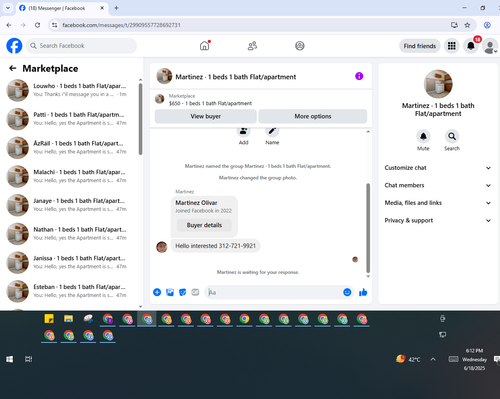This screenshot has width=500, height=399.
Task: Click the More options button
Action: pyautogui.click(x=313, y=116)
